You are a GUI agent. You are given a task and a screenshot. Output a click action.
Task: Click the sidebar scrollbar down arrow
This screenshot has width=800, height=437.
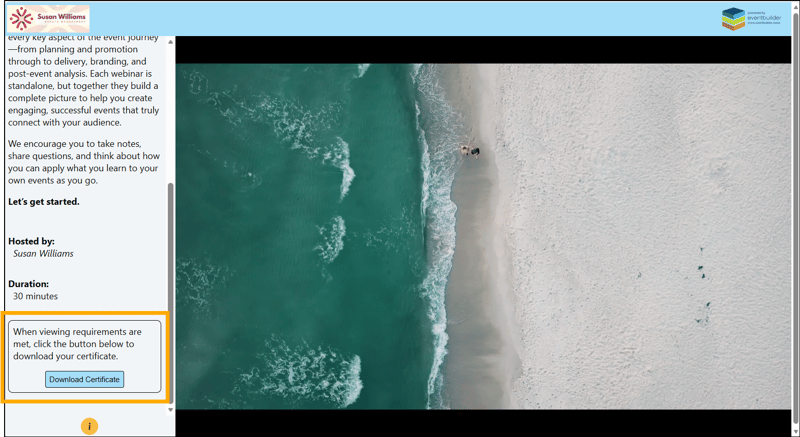[171, 409]
